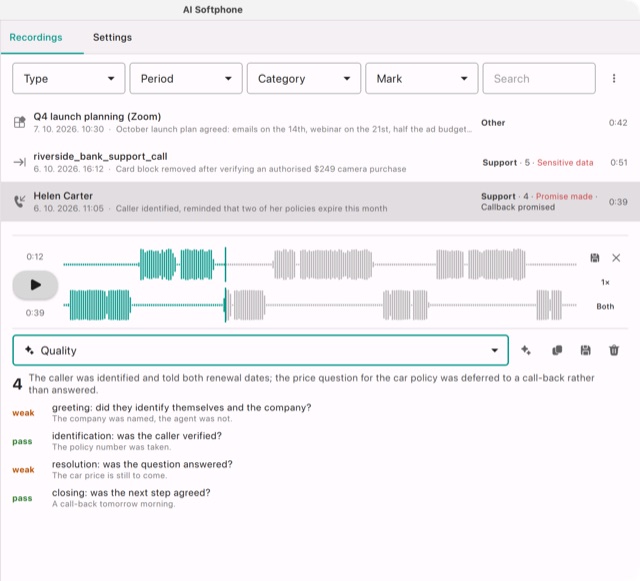This screenshot has width=640, height=581.
Task: Select the Helen Carter recording title
Action: pos(63,196)
